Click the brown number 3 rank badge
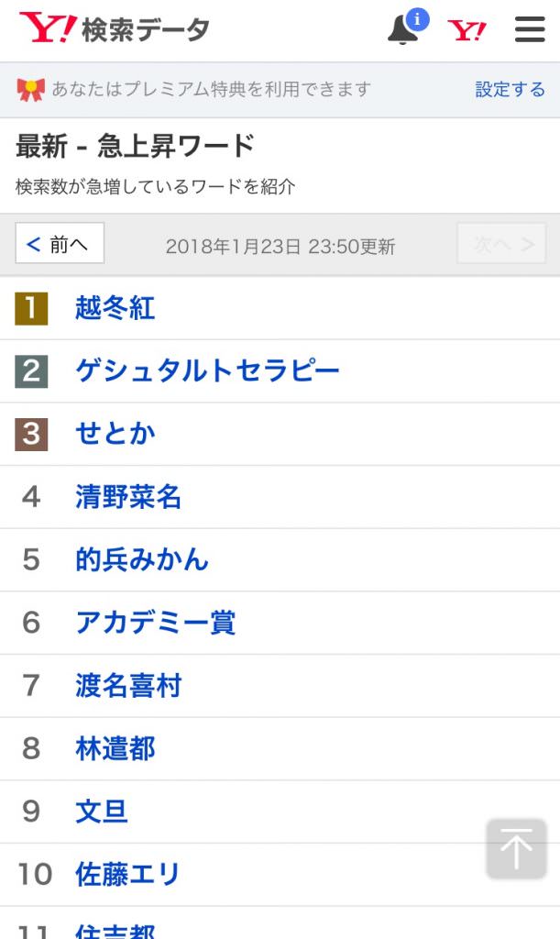 tap(31, 434)
